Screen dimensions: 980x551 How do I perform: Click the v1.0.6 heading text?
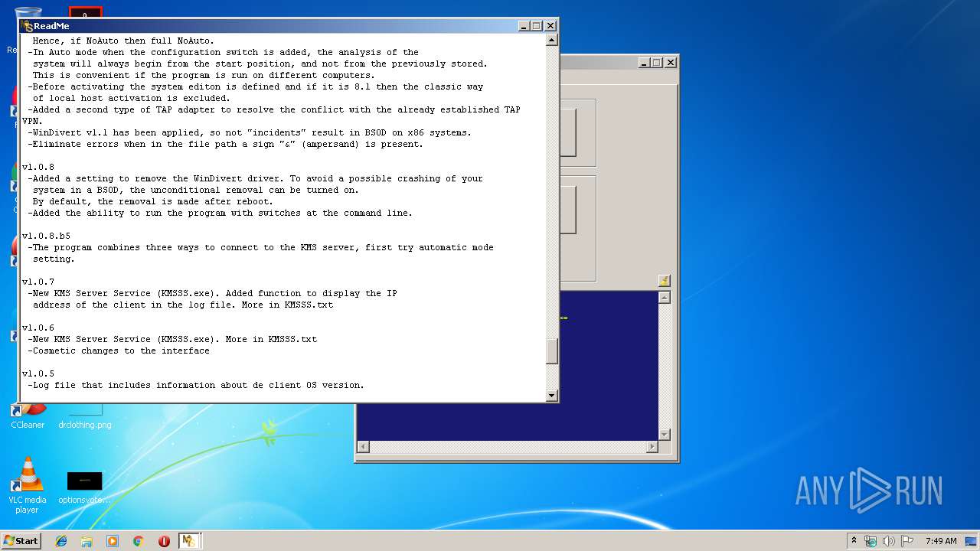(x=38, y=328)
